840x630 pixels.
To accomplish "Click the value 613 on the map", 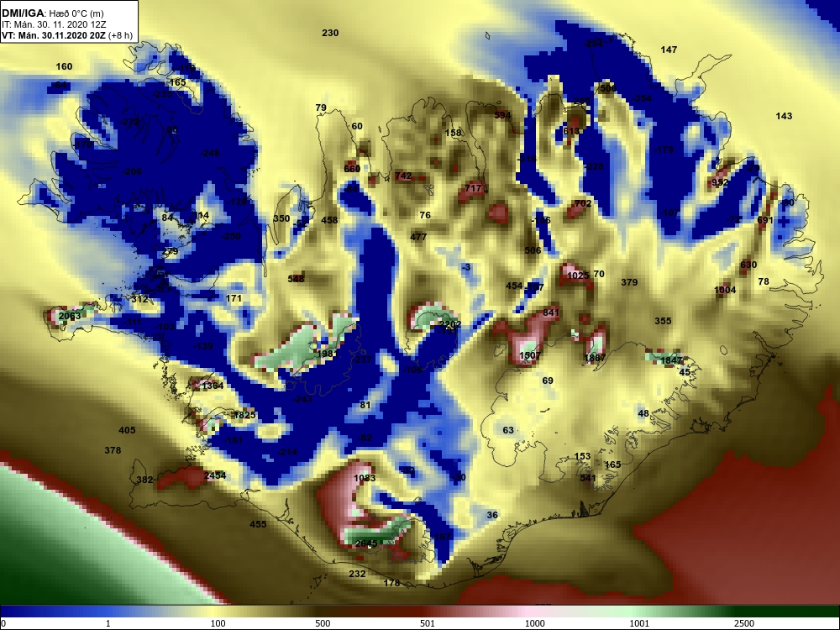I will pos(571,131).
